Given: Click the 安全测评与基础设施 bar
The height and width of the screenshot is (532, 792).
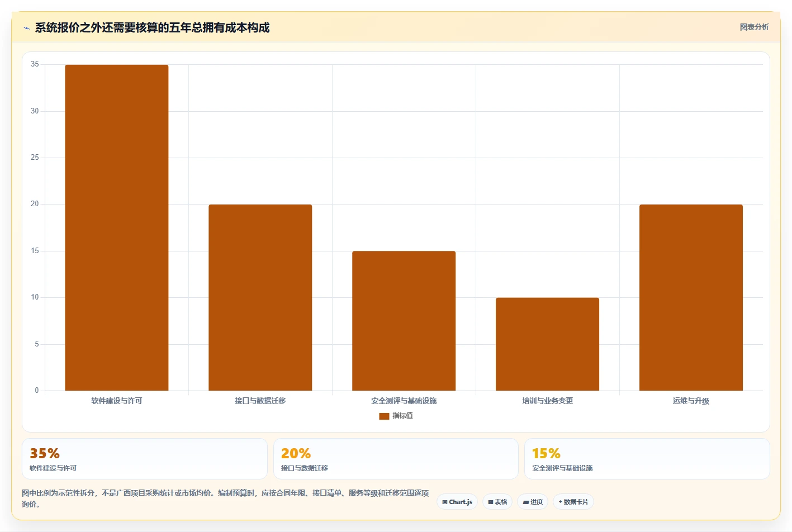Looking at the screenshot, I should tap(404, 321).
